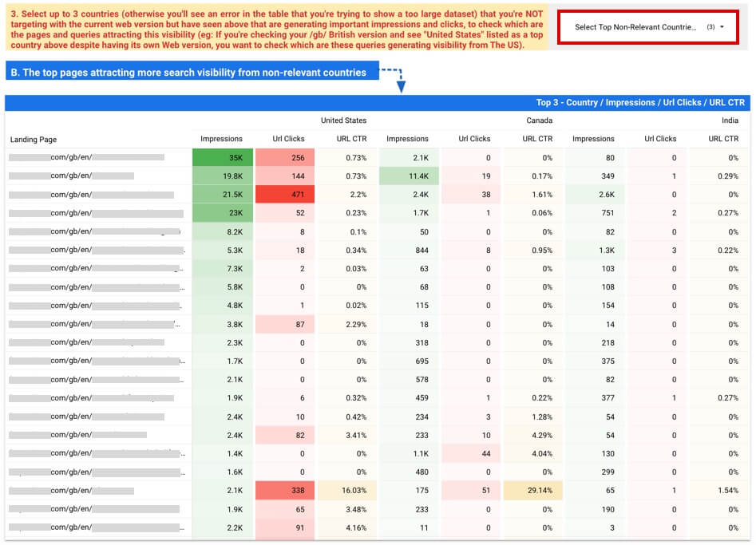This screenshot has width=756, height=545.
Task: Select the 1.3K India impressions cell
Action: tap(596, 250)
